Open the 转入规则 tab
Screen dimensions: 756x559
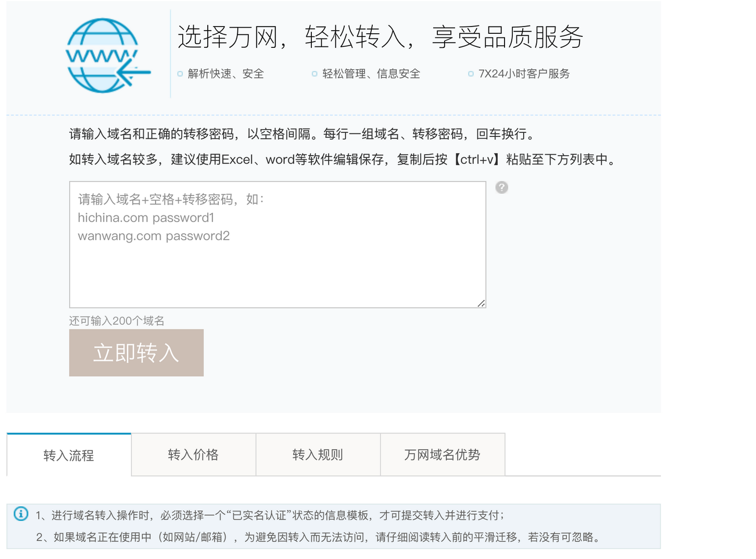(318, 455)
